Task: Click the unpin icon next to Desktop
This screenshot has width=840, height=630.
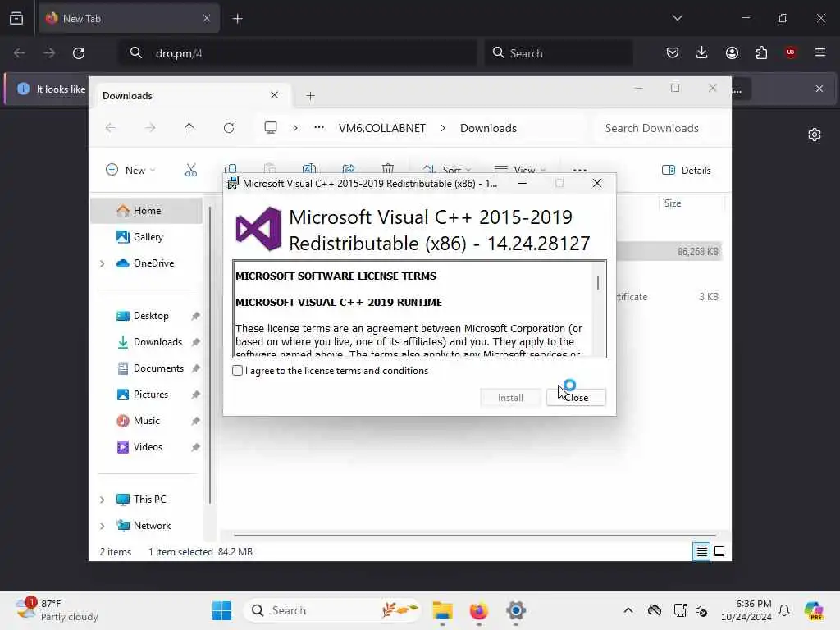Action: point(195,316)
